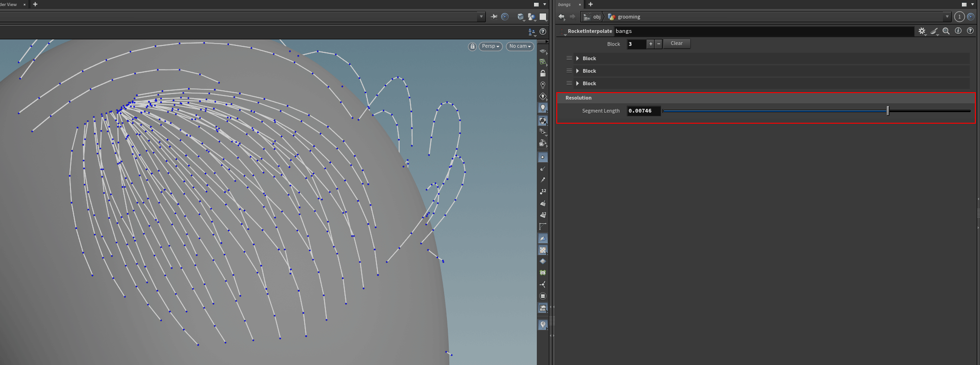
Task: Toggle the background image picture icon
Action: (x=542, y=308)
